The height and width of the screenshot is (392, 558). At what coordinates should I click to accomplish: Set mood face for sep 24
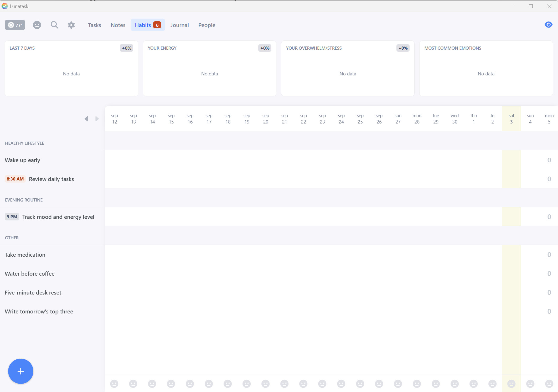point(341,384)
